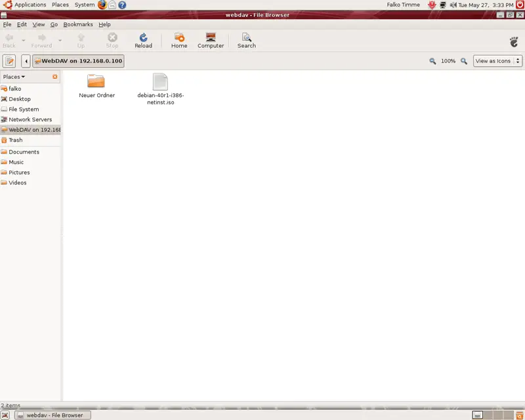This screenshot has height=420, width=525.
Task: Click the Stop loading icon
Action: (x=112, y=41)
